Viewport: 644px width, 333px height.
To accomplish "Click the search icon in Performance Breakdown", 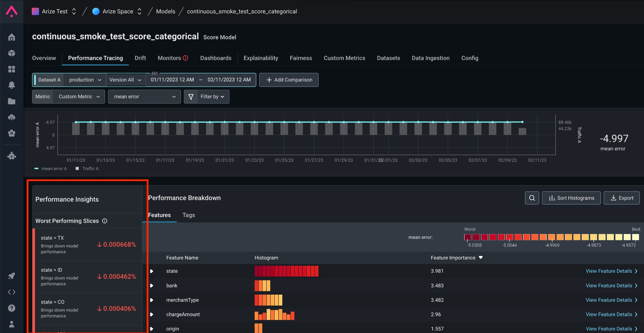I will tap(532, 198).
